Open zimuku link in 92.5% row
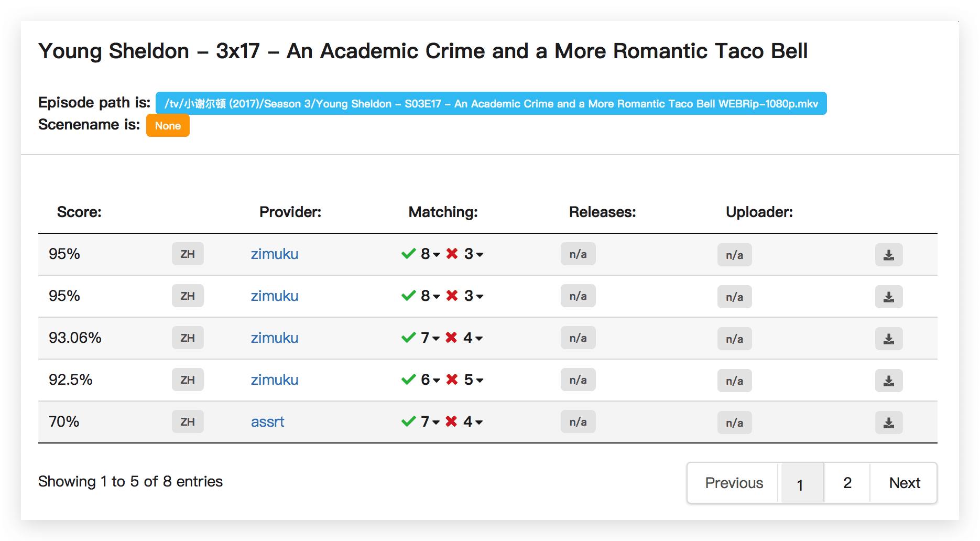This screenshot has height=541, width=980. 274,380
